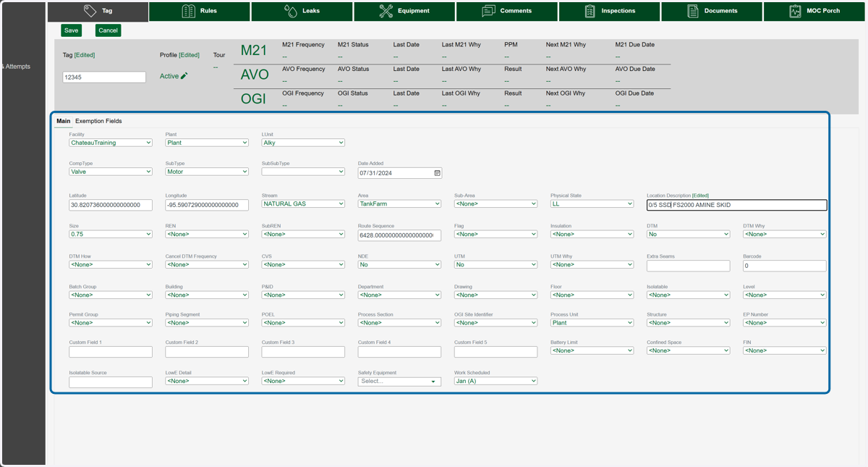Open the Building dropdown

207,295
